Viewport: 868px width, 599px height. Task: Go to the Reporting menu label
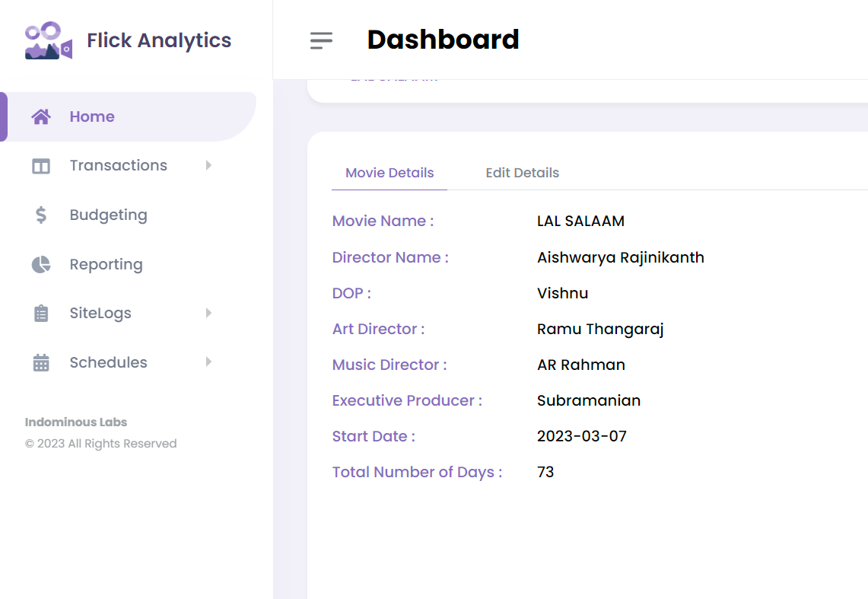[106, 265]
